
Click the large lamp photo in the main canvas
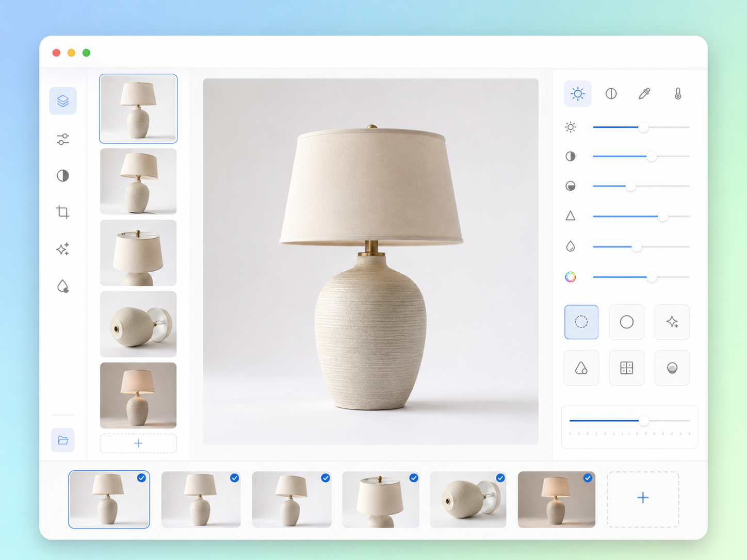pos(371,261)
